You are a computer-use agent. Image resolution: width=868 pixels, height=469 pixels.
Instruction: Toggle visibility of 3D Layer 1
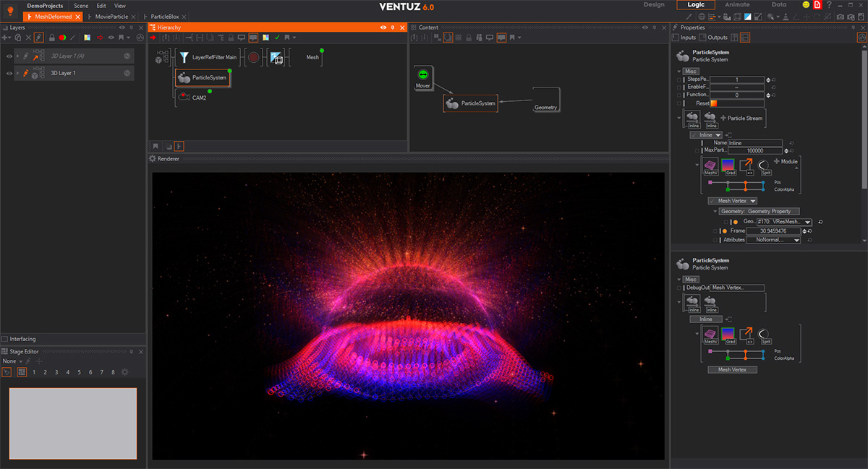coord(9,73)
